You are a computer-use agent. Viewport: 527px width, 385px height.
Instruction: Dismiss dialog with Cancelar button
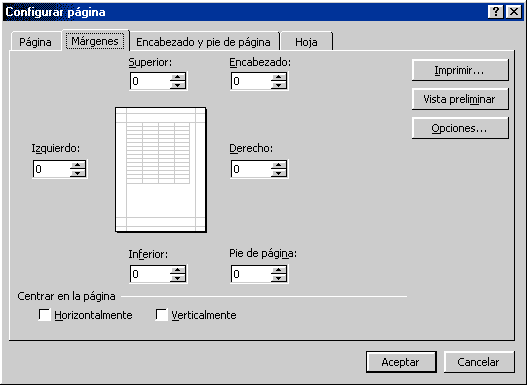pos(479,362)
